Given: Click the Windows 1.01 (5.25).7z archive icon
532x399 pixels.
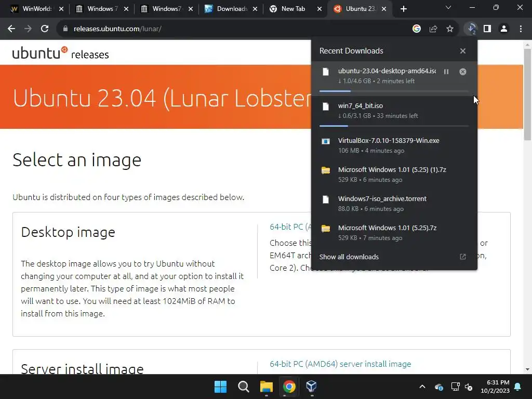Looking at the screenshot, I should coord(326,229).
